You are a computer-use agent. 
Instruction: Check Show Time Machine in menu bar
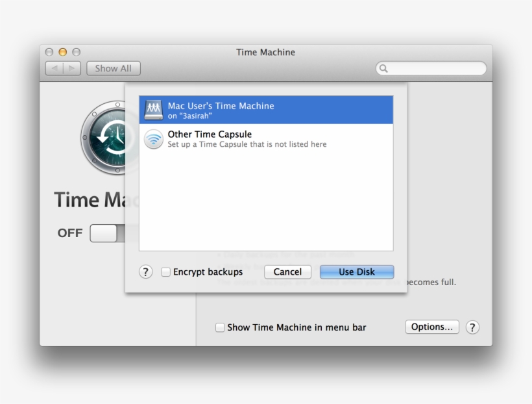click(221, 327)
